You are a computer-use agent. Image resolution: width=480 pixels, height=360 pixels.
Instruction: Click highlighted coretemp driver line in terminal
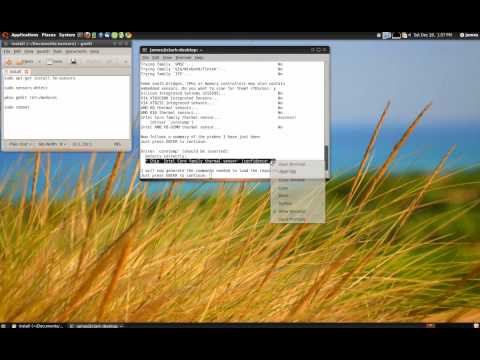coord(210,161)
